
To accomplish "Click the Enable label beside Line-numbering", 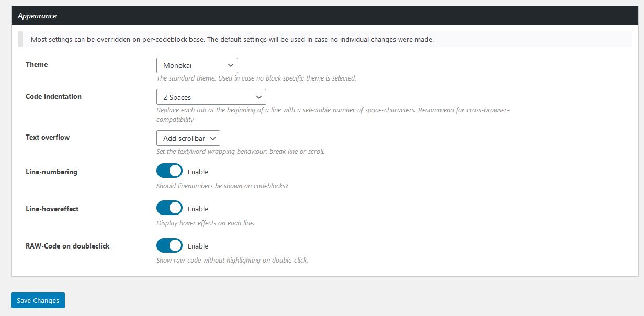I will coord(198,172).
